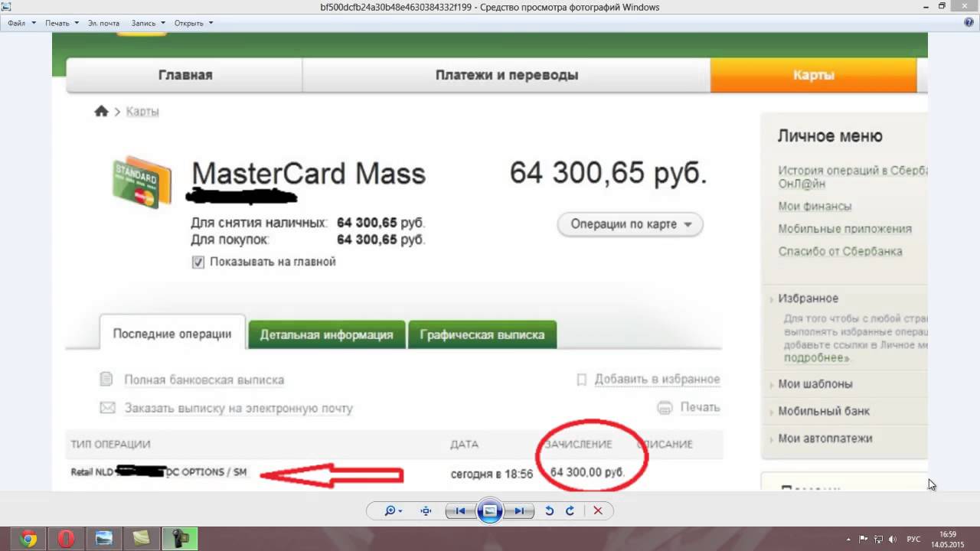Viewport: 980px width, 551px height.
Task: Open the MasterCard Mass card title
Action: click(308, 174)
